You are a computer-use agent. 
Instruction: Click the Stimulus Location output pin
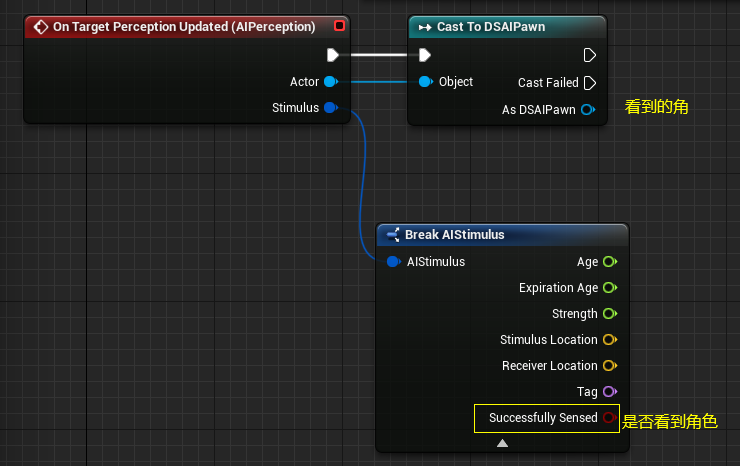pyautogui.click(x=610, y=339)
